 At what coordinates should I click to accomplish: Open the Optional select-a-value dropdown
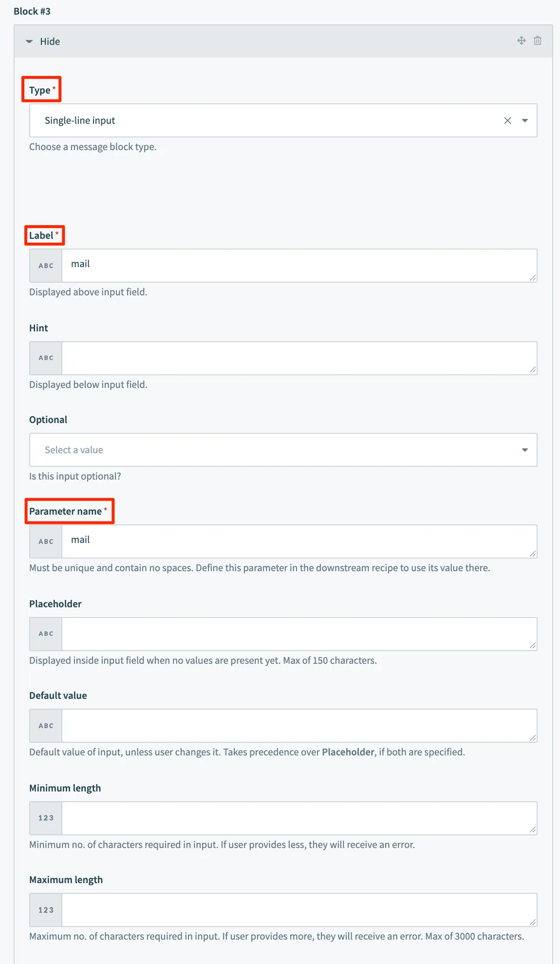283,450
